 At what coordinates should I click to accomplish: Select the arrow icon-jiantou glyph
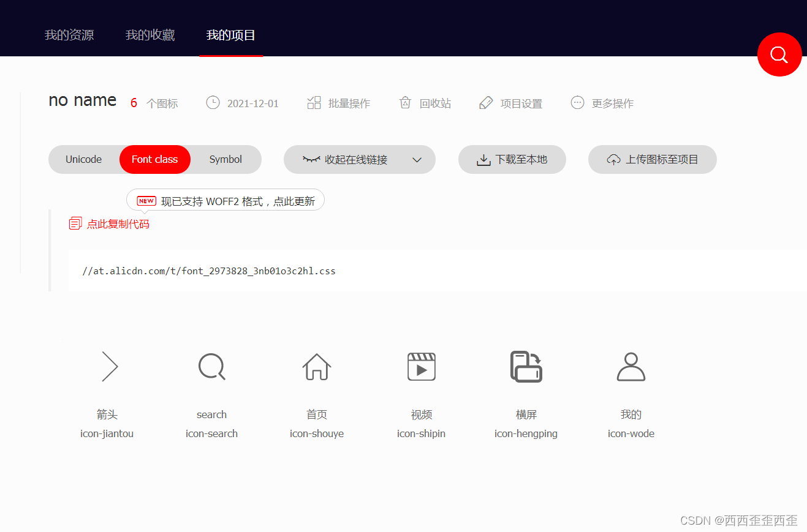[x=109, y=367]
